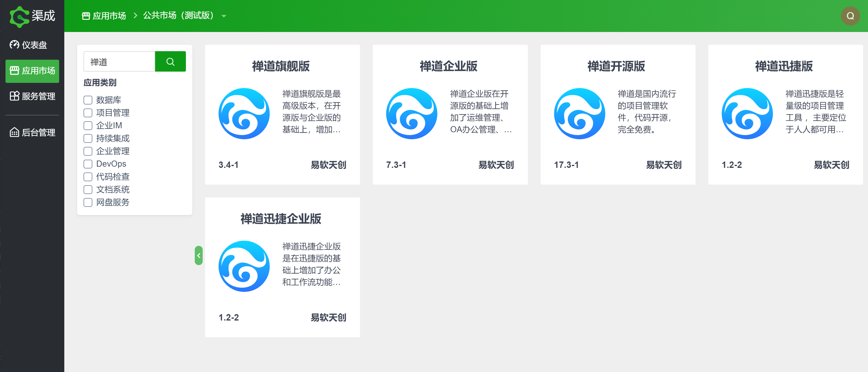This screenshot has width=868, height=372.
Task: Click the 禅道开源版 app logo
Action: (579, 114)
